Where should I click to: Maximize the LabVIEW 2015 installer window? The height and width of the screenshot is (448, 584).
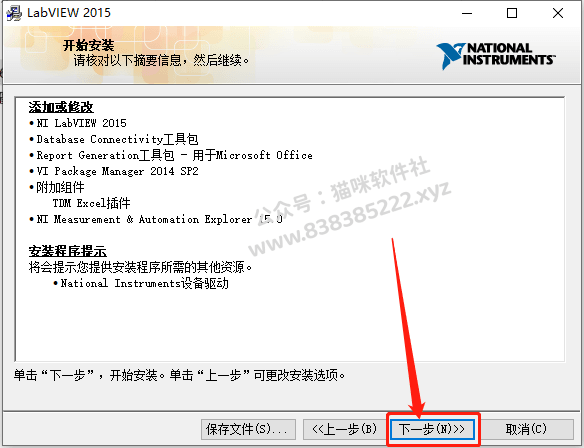pyautogui.click(x=512, y=13)
